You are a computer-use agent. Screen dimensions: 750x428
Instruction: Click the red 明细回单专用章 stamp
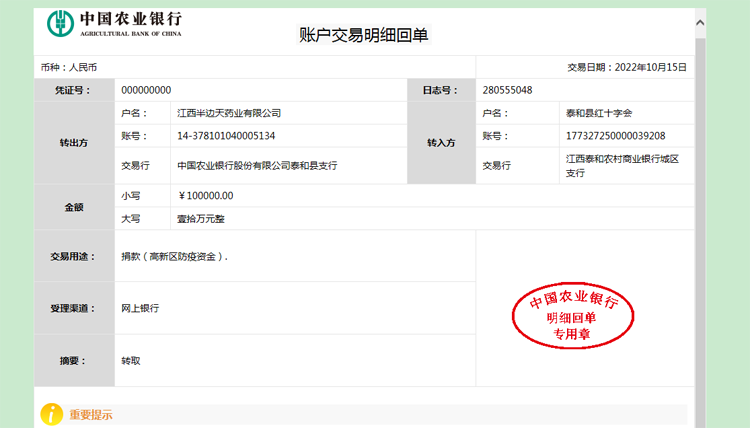click(573, 315)
